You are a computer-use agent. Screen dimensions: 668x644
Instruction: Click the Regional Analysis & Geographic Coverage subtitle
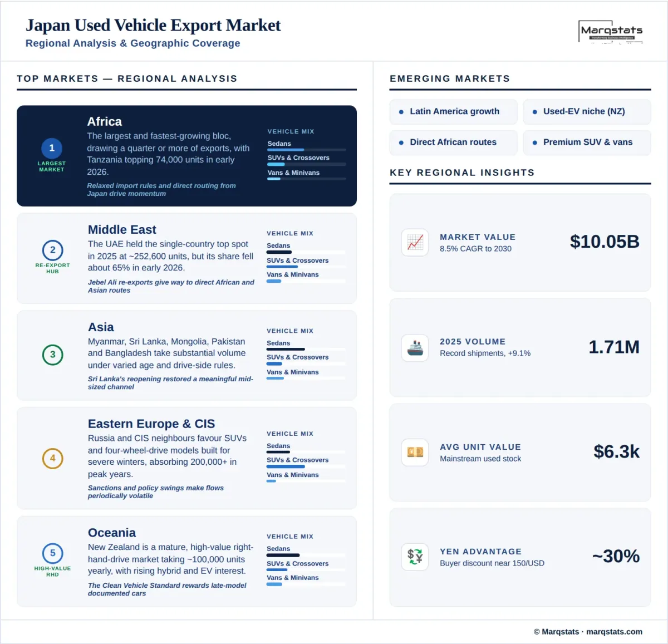pyautogui.click(x=132, y=43)
